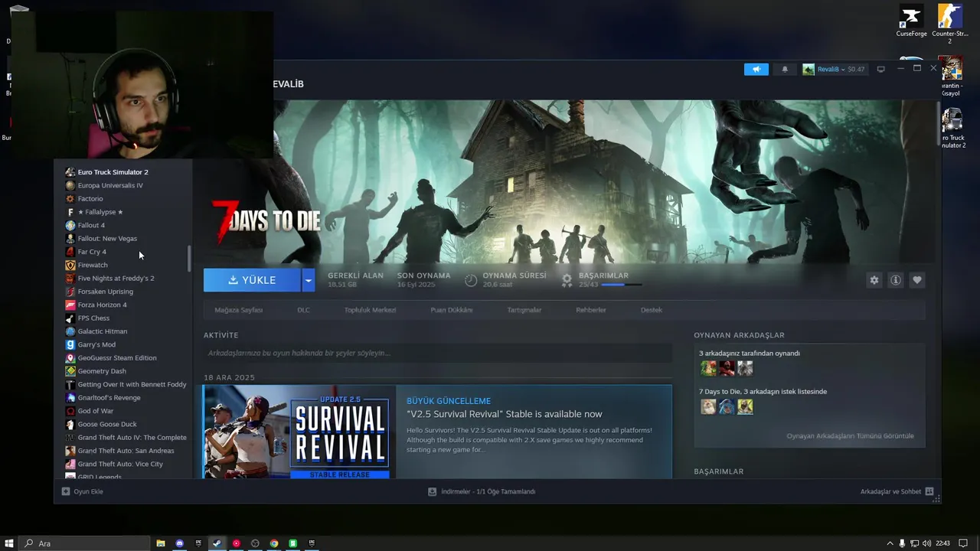Add 7 Days to Die to favorites heart

(916, 280)
